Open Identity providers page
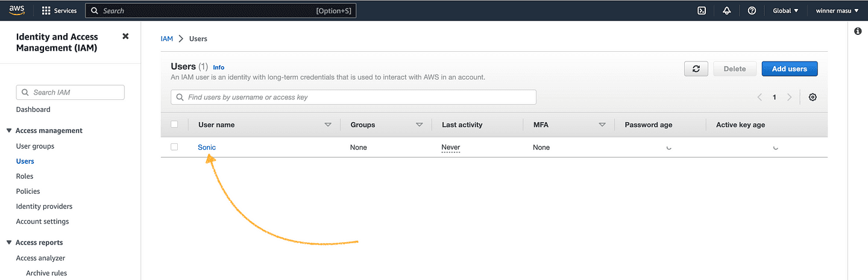The width and height of the screenshot is (868, 280). click(44, 207)
